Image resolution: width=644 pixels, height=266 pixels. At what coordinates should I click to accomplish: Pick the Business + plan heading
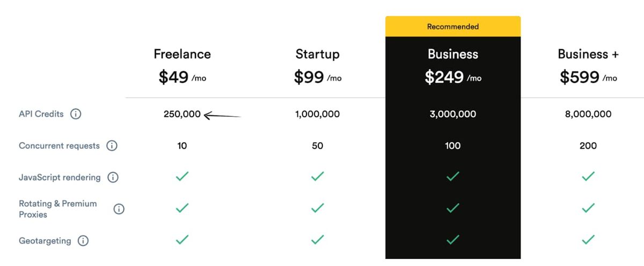click(588, 54)
